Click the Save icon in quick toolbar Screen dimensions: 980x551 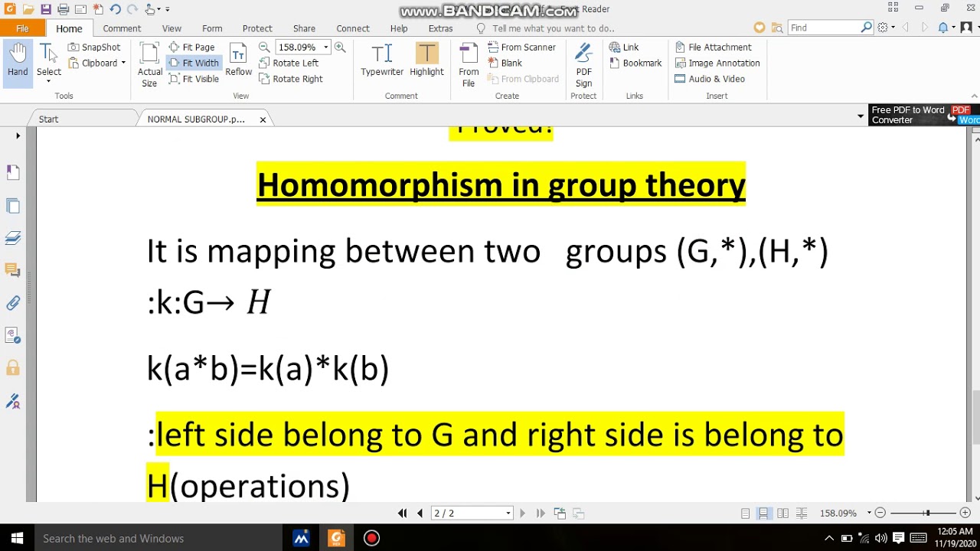[x=46, y=9]
